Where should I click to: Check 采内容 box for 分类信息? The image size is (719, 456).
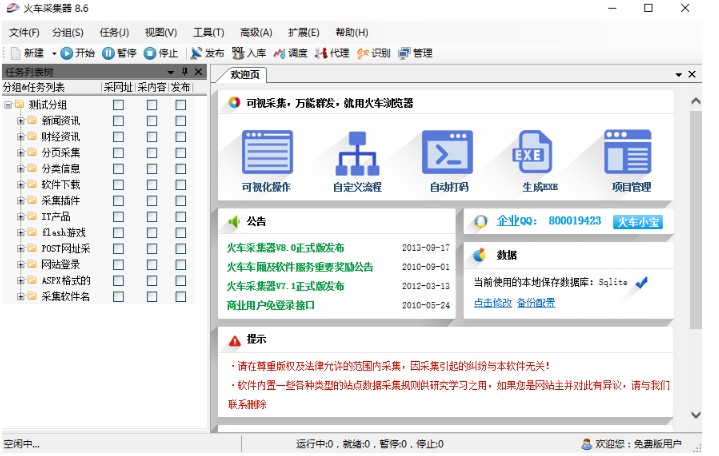(152, 169)
